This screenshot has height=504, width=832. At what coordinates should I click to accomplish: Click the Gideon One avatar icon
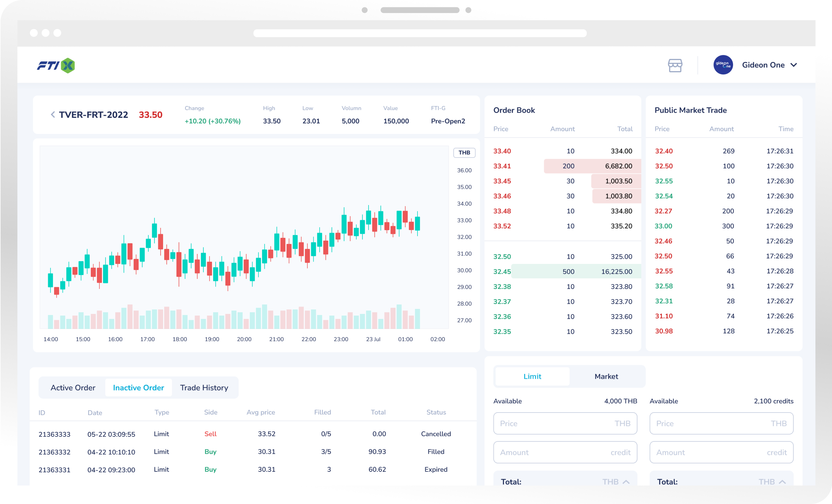[723, 65]
